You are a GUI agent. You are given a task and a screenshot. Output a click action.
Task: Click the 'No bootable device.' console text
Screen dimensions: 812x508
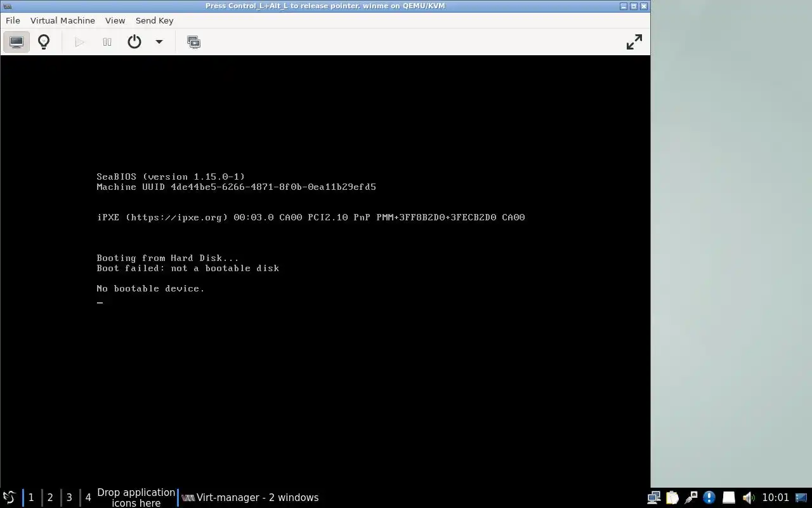pyautogui.click(x=150, y=288)
